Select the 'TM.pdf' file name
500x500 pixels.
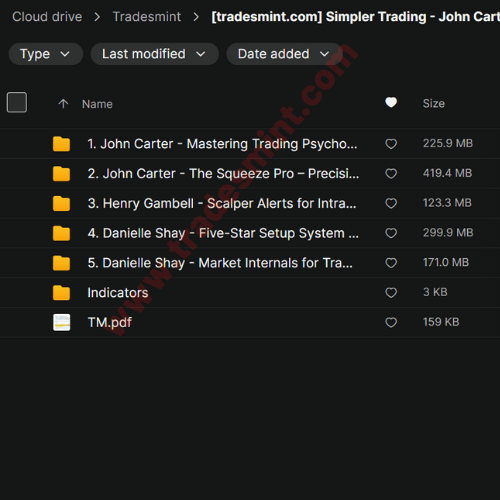110,322
